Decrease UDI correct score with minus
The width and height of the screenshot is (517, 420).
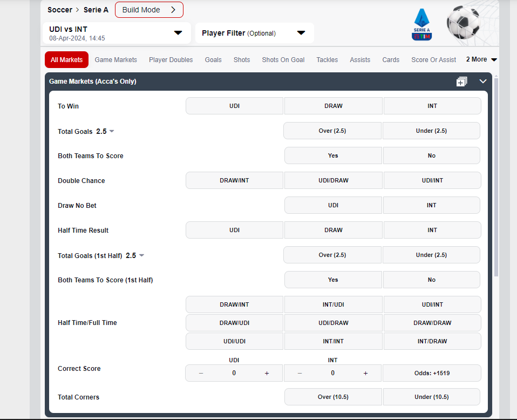tap(201, 373)
